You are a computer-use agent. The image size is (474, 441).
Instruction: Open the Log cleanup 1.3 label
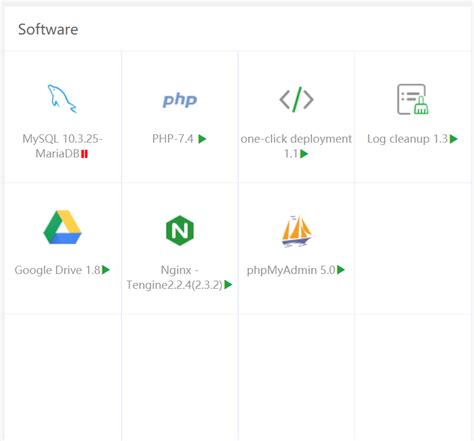tap(408, 139)
